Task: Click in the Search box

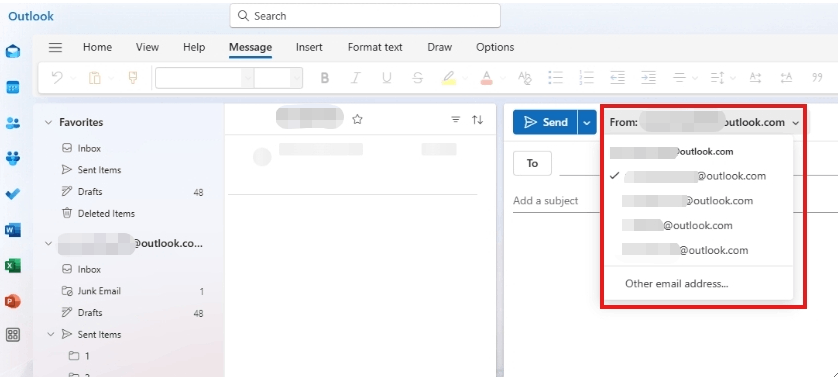Action: (x=365, y=16)
